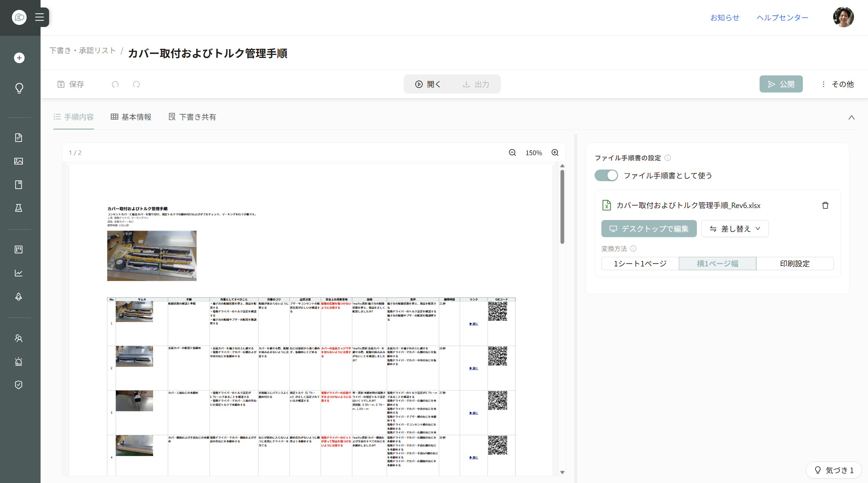Click the カバー取付およびトルク管理手順_Rev6.xlsx file name
Screen dimensions: 868x483
point(688,205)
